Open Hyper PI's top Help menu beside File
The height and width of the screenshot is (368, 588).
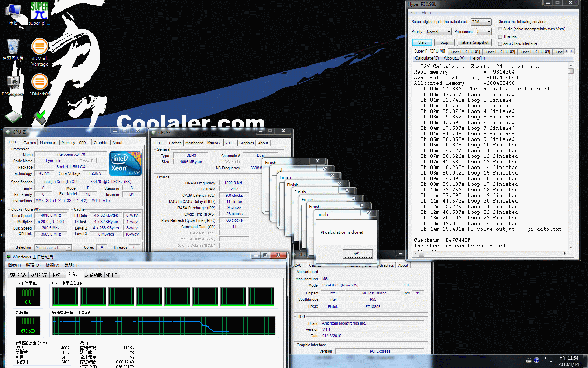coord(426,13)
